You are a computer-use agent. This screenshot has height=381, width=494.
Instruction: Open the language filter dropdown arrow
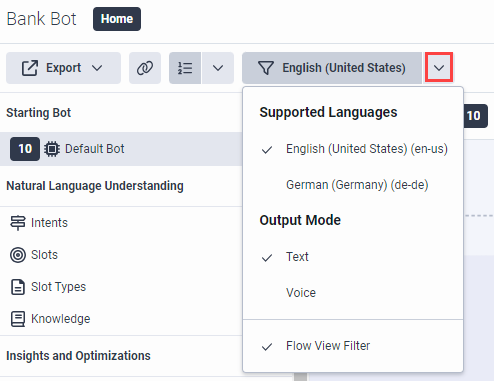click(439, 68)
